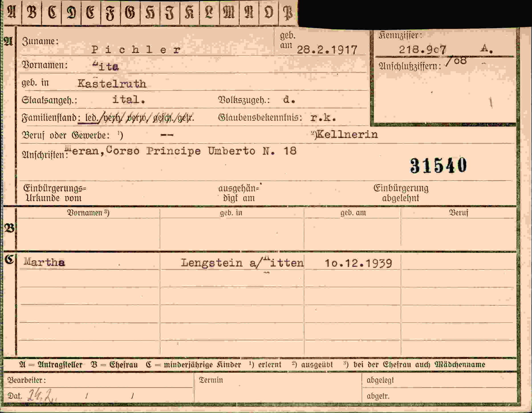This screenshot has width=532, height=413.
Task: Click the "Anschlußziffern:" label
Action: [x=410, y=66]
